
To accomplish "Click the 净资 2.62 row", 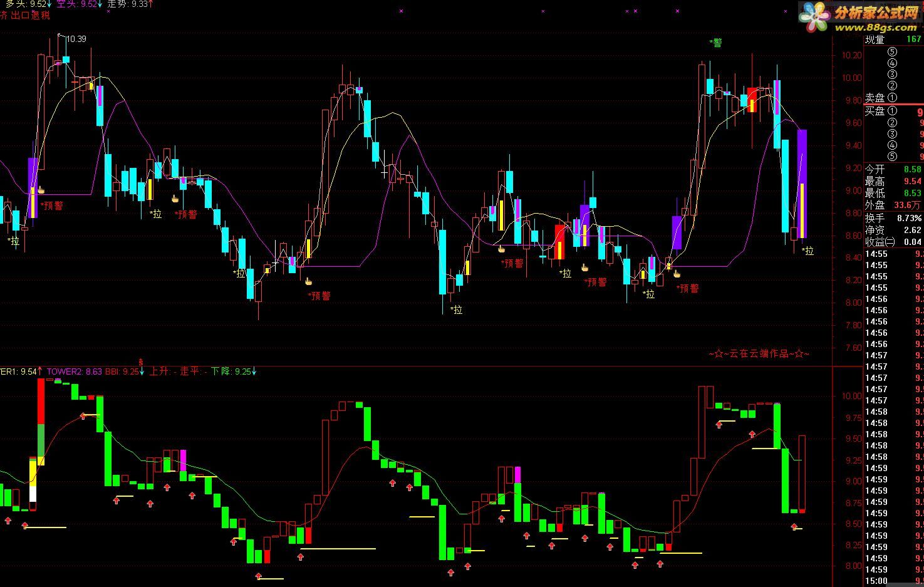I will point(894,230).
